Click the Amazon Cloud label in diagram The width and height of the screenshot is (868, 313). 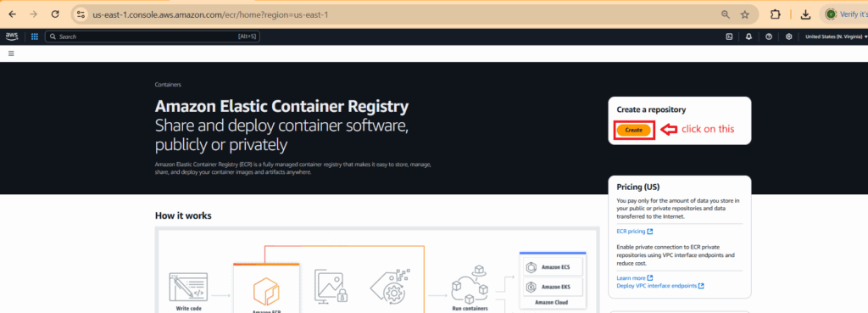pos(551,303)
